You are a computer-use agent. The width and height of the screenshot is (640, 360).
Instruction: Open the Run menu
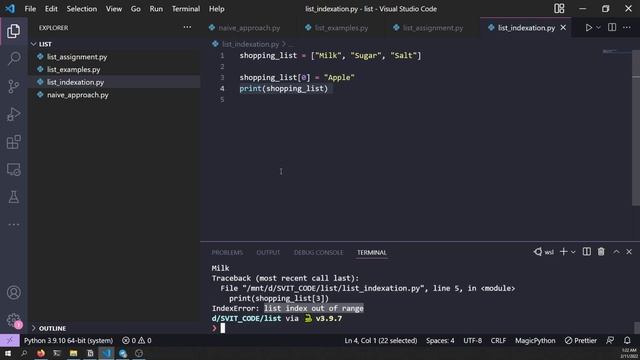(x=156, y=9)
